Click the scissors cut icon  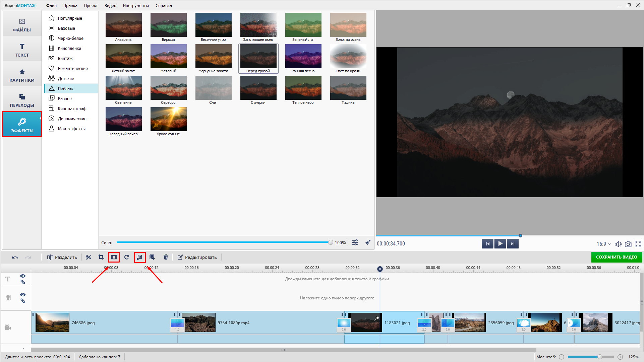(x=89, y=257)
